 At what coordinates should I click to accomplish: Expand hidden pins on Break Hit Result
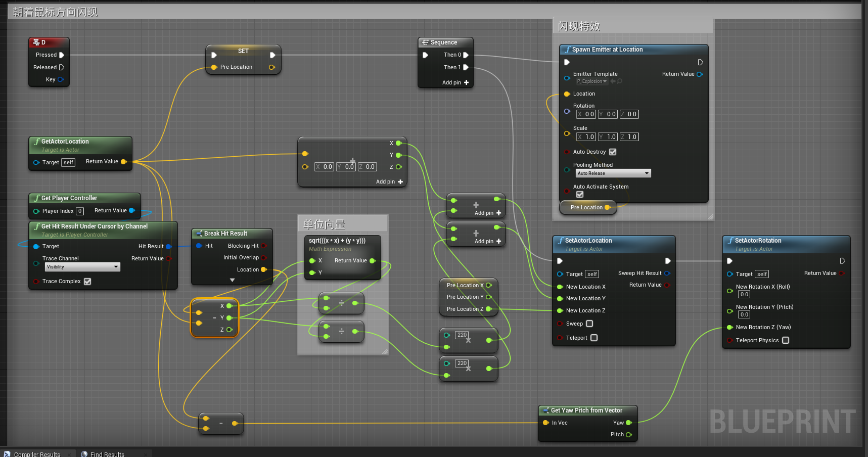point(233,280)
